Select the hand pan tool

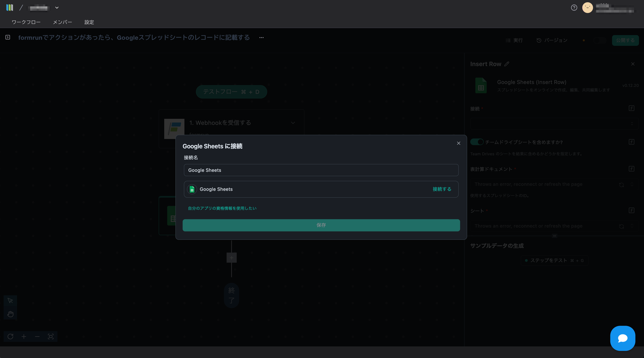tap(10, 314)
